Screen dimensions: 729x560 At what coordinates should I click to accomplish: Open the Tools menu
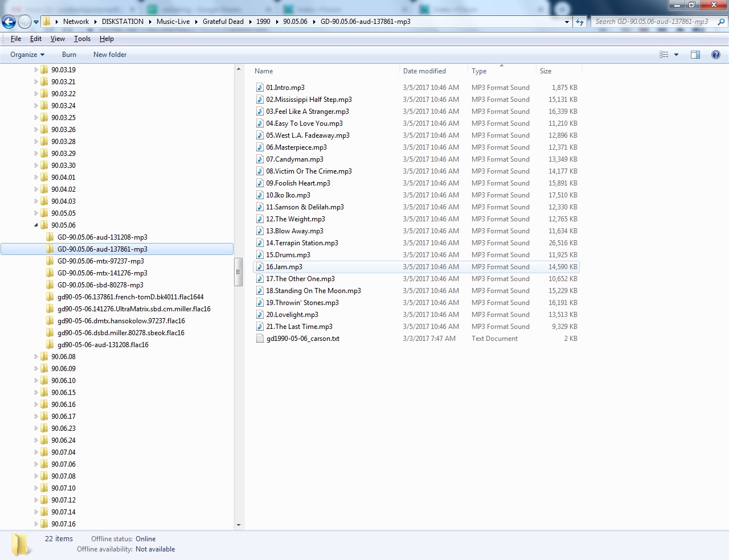(82, 39)
